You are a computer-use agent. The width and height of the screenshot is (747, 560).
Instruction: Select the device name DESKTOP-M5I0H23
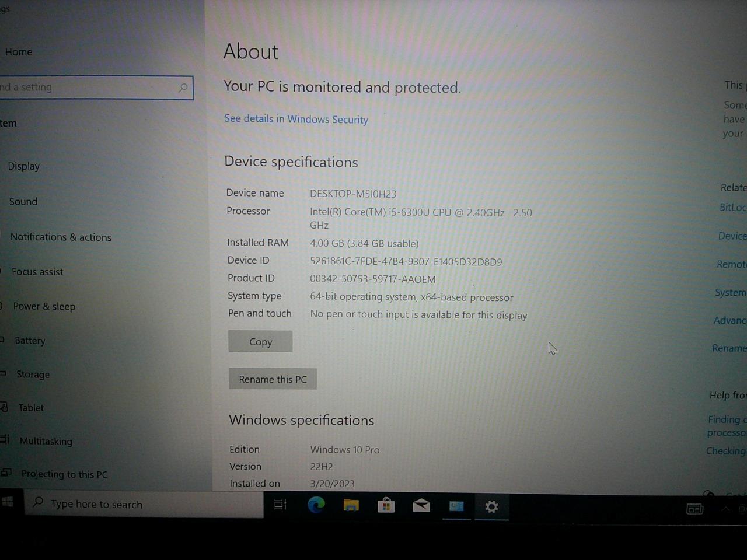(353, 194)
